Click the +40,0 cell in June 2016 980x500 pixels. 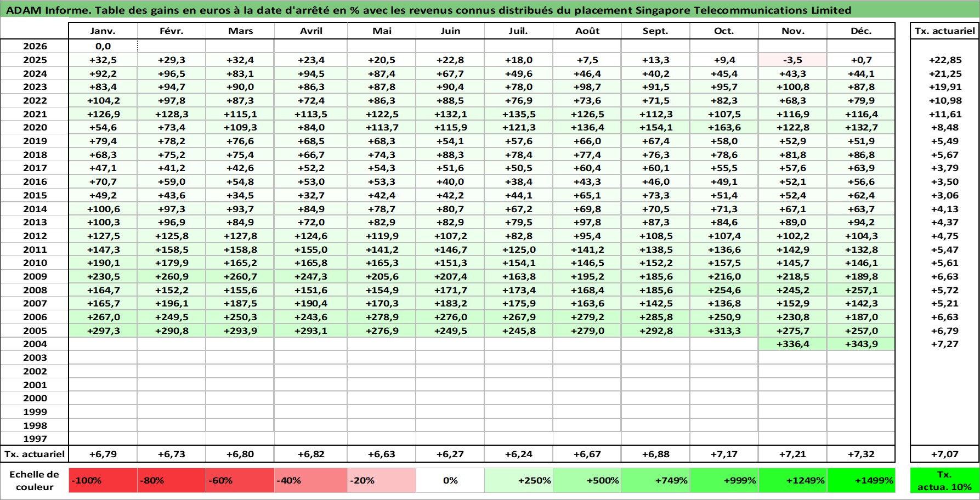[x=450, y=182]
